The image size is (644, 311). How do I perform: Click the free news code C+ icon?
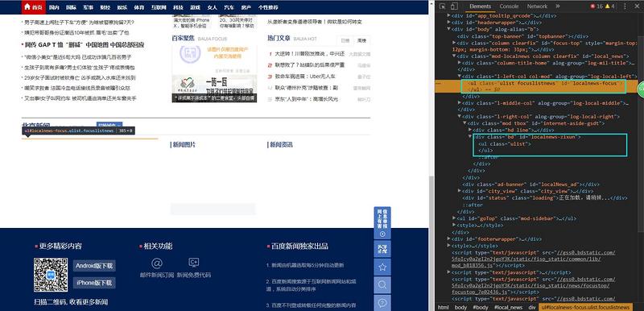[194, 263]
